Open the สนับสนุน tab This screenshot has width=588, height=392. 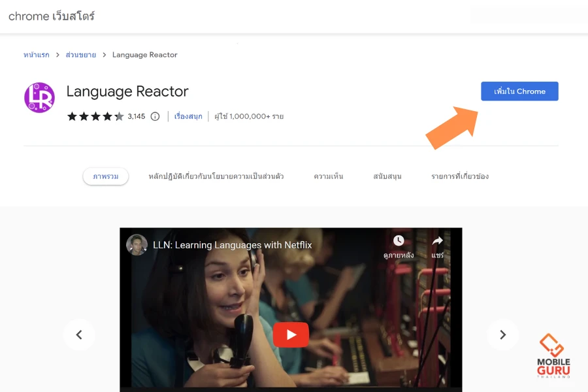coord(387,176)
